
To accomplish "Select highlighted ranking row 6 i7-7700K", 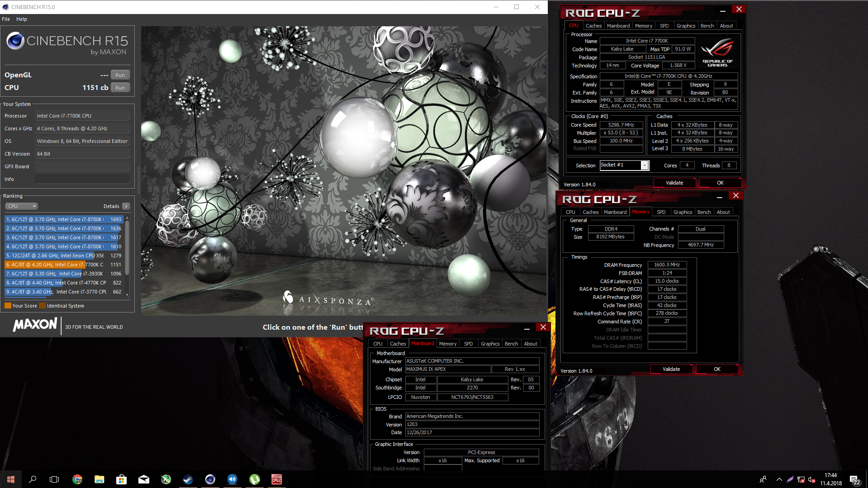I will (64, 265).
